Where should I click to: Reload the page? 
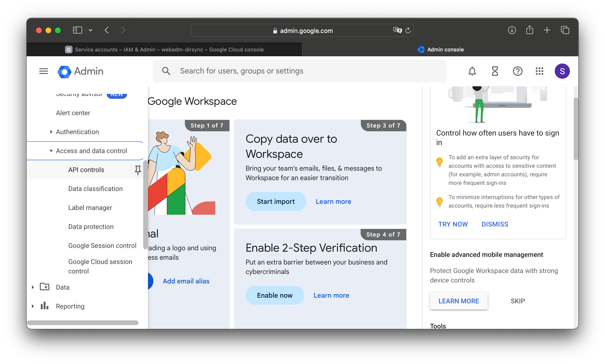tap(408, 30)
